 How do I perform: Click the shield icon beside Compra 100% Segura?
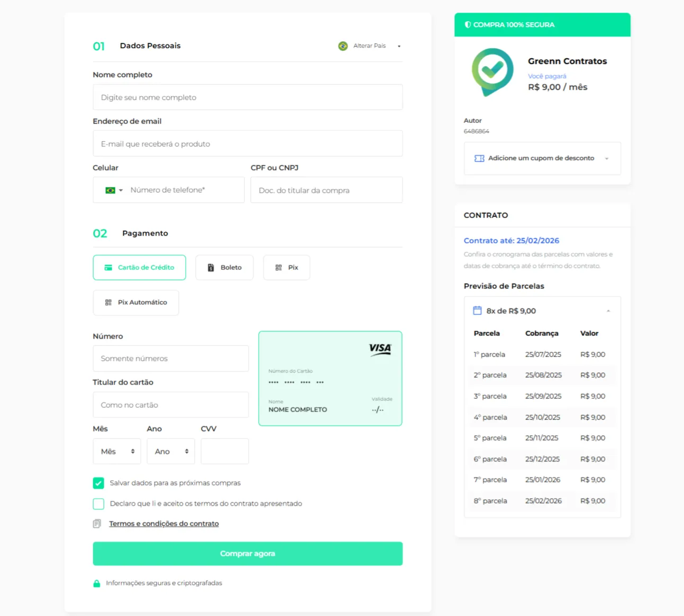pyautogui.click(x=468, y=25)
